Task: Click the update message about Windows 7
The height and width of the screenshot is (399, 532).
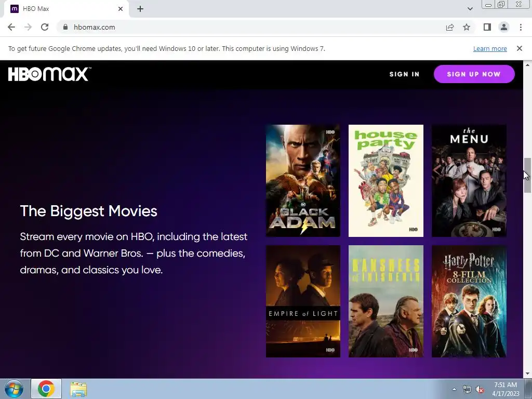Action: 167,48
